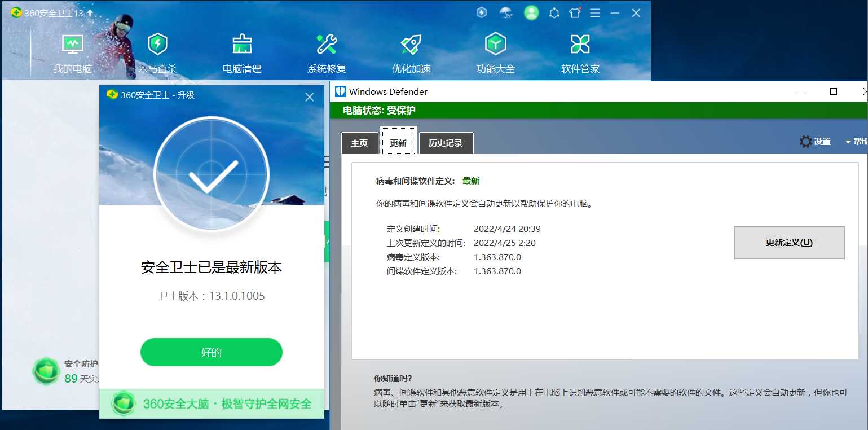
Task: Open 功能大全 features section
Action: tap(496, 54)
